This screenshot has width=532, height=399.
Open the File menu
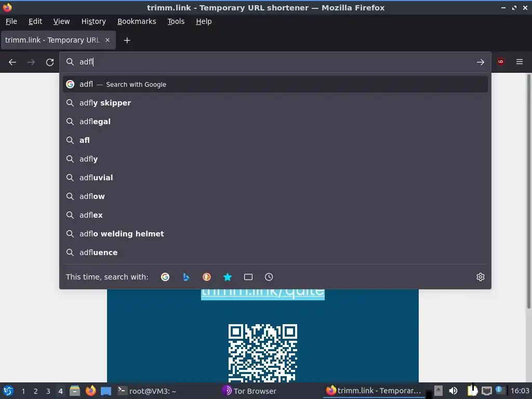click(x=11, y=21)
